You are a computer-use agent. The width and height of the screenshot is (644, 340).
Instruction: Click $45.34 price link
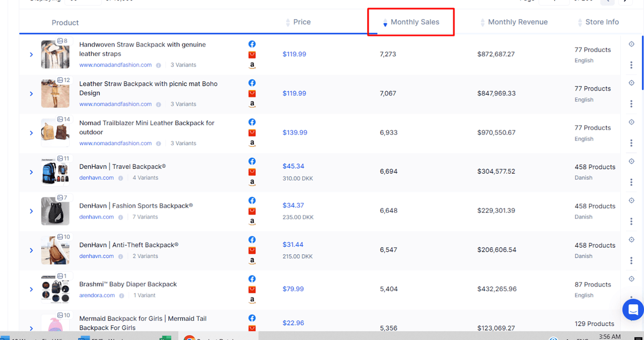(294, 166)
